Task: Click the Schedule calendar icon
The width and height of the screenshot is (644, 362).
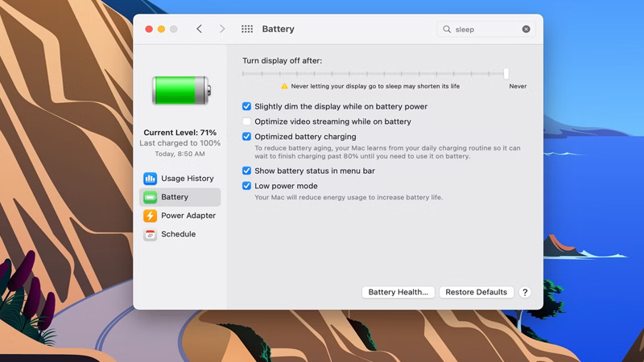Action: coord(150,234)
